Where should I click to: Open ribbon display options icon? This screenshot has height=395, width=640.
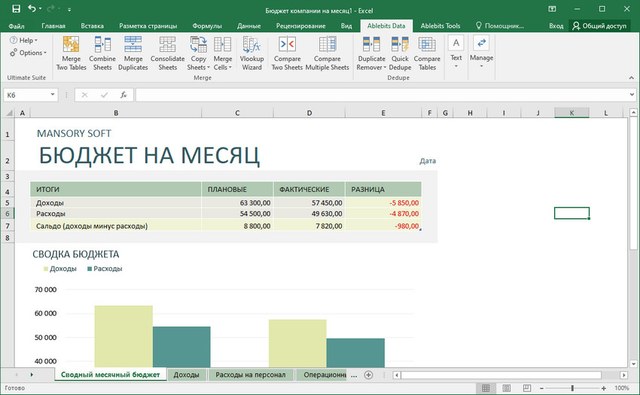click(x=552, y=9)
